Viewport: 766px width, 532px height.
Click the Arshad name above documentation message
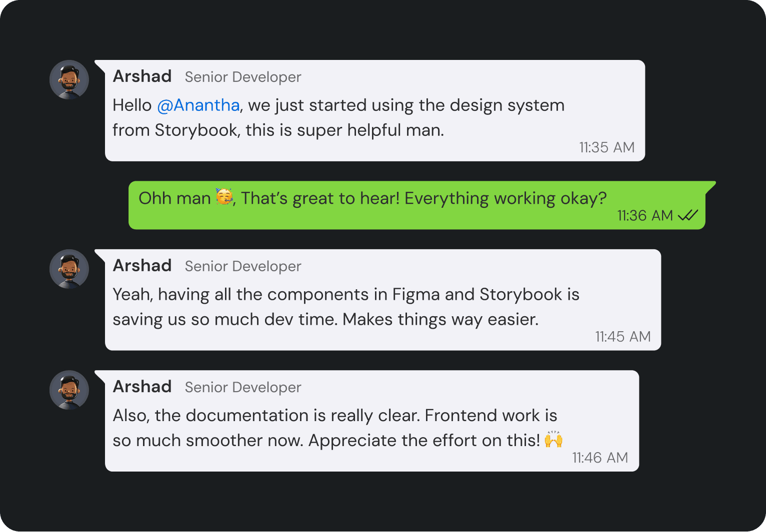click(x=142, y=387)
